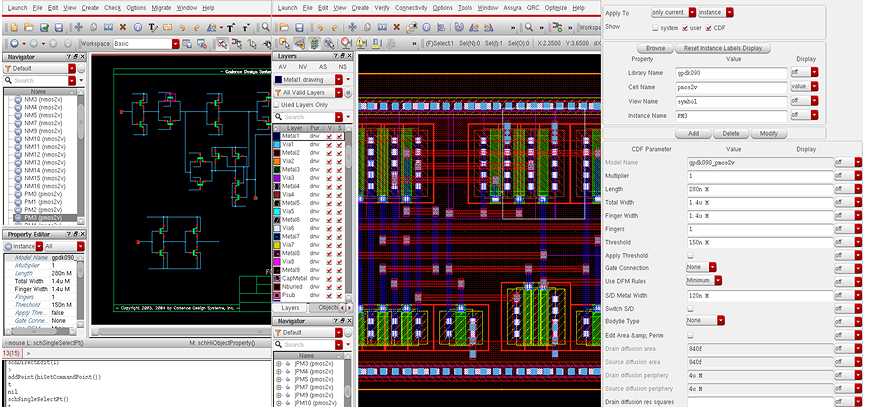Open the Migrate menu in schematic window

162,7
